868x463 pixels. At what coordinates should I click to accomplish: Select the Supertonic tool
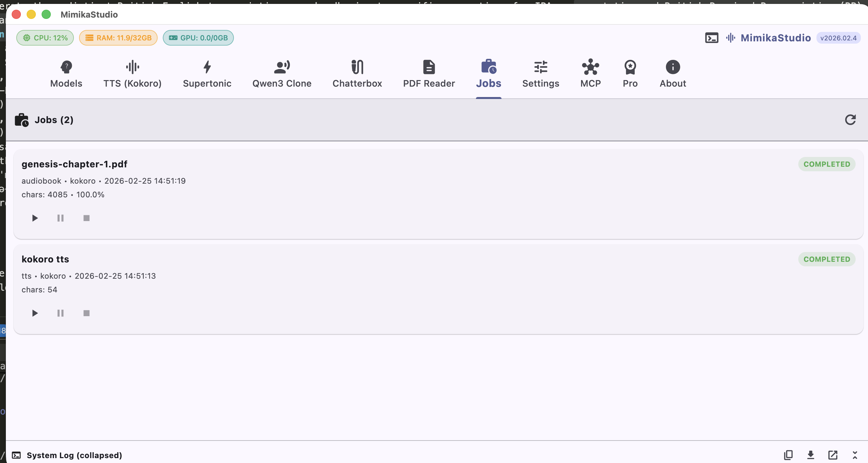tap(207, 74)
